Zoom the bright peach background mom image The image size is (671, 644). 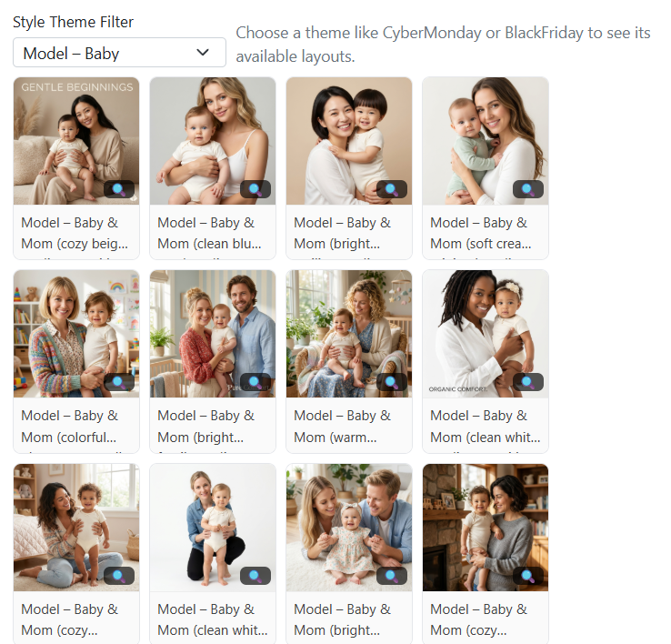[x=392, y=189]
